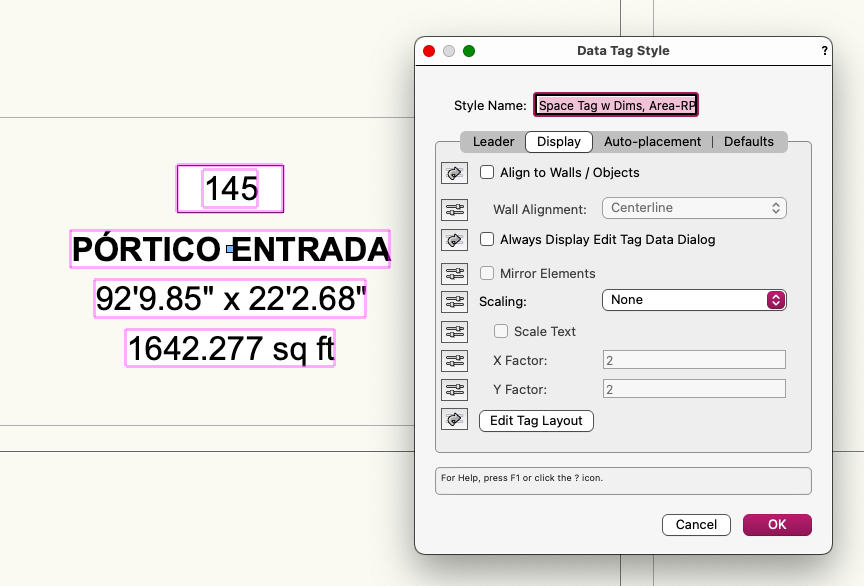
Task: Cancel the Data Tag Style dialog
Action: point(696,525)
